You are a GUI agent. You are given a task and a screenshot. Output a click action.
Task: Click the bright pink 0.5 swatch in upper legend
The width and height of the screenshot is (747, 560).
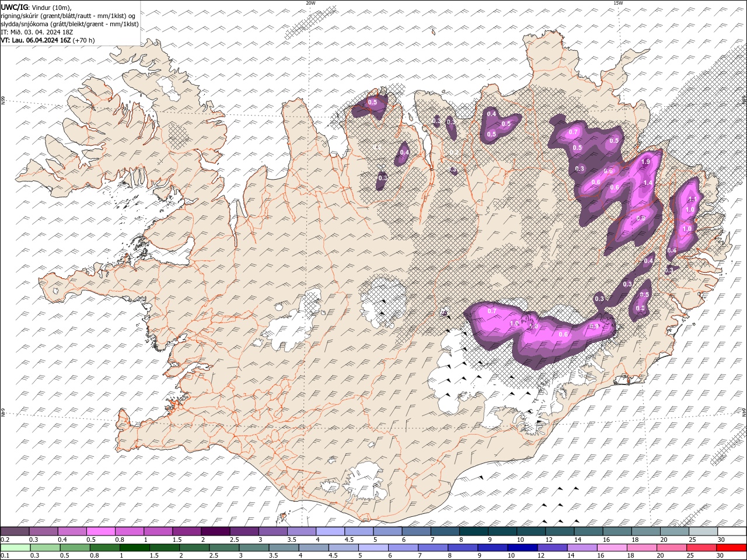tap(101, 531)
